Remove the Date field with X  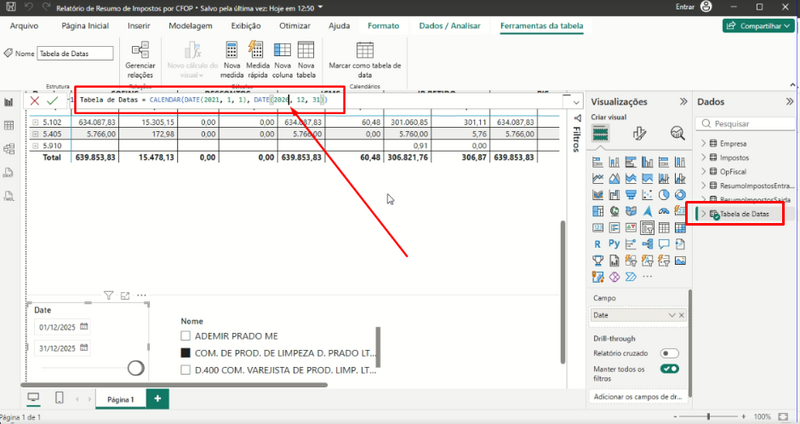click(682, 315)
